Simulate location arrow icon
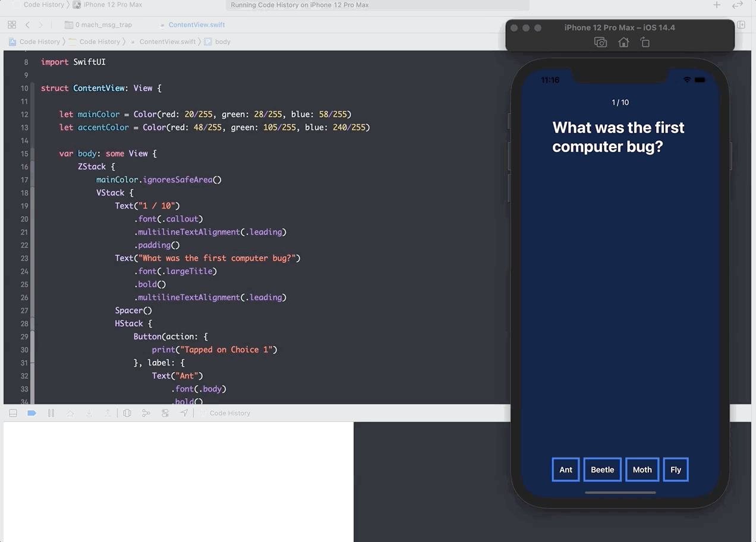This screenshot has width=756, height=542. coord(184,413)
